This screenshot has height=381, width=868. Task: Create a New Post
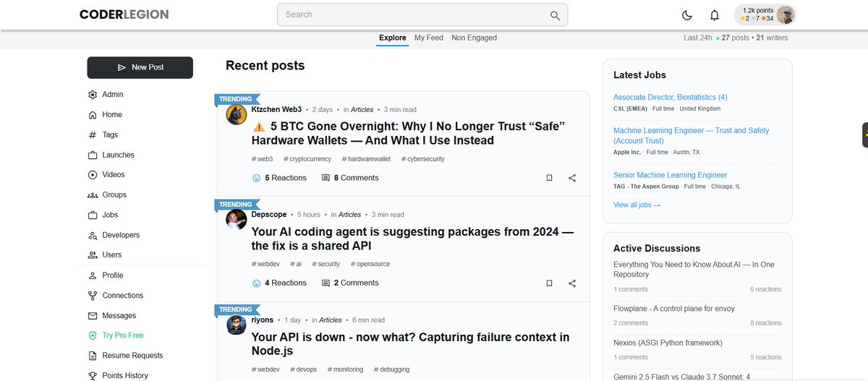pos(140,67)
